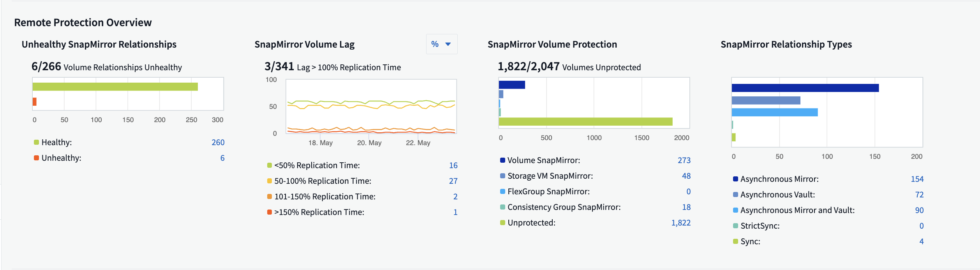
Task: Click the green Healthy bar in the chart
Action: click(115, 87)
